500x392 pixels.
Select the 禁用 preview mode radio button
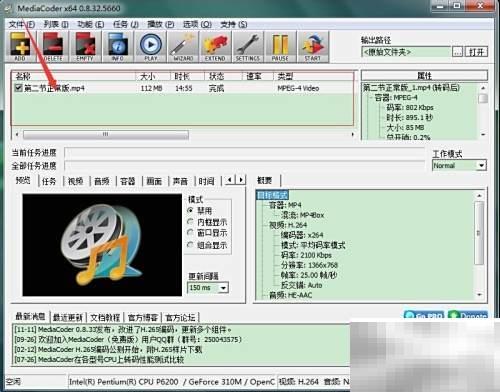tap(190, 210)
